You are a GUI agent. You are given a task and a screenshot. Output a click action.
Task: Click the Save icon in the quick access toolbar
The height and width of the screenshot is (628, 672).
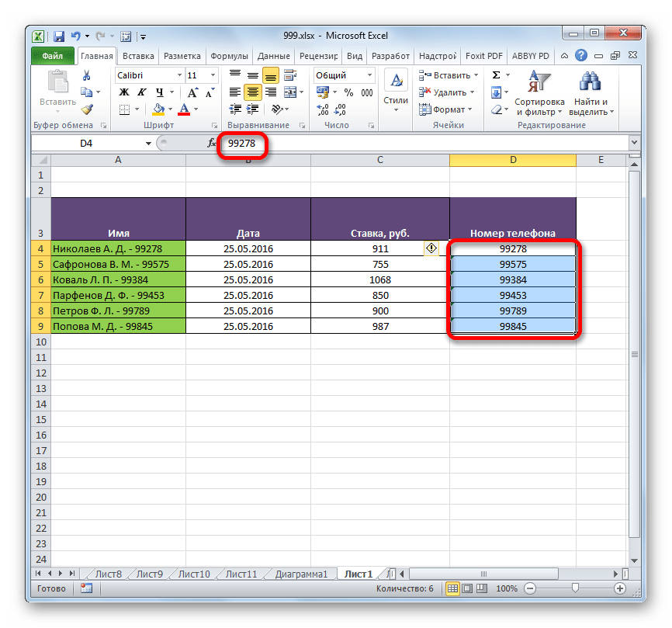tap(59, 36)
